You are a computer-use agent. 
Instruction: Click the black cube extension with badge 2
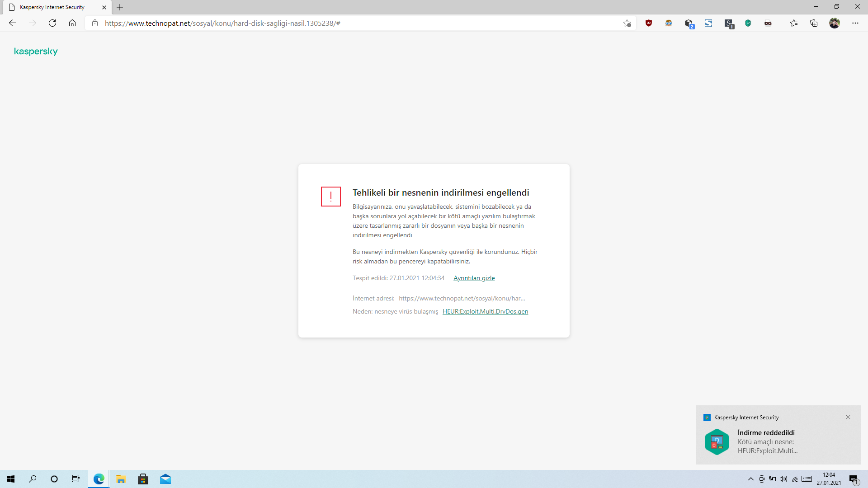[x=689, y=23]
